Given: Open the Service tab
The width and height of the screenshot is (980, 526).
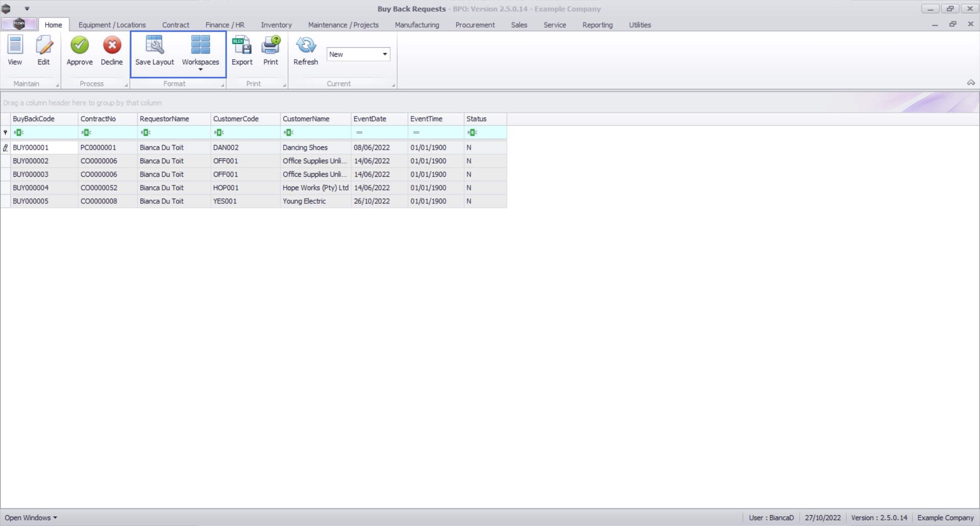Looking at the screenshot, I should [x=554, y=25].
